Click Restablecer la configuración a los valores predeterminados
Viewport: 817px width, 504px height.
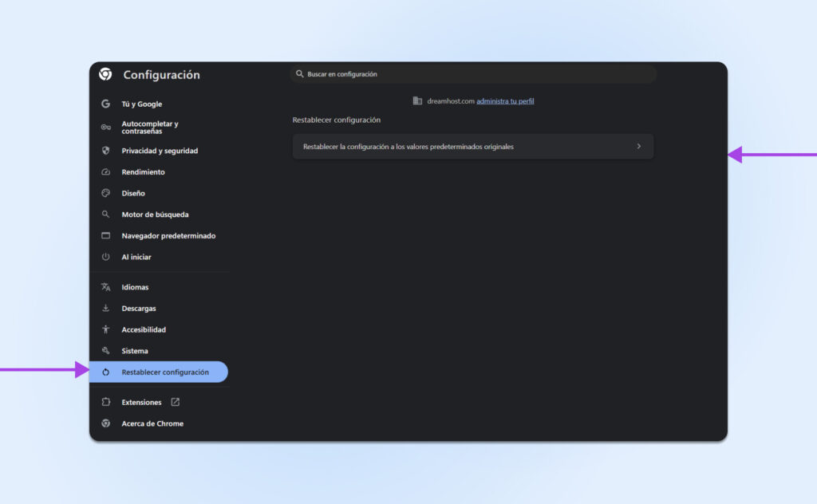(408, 147)
